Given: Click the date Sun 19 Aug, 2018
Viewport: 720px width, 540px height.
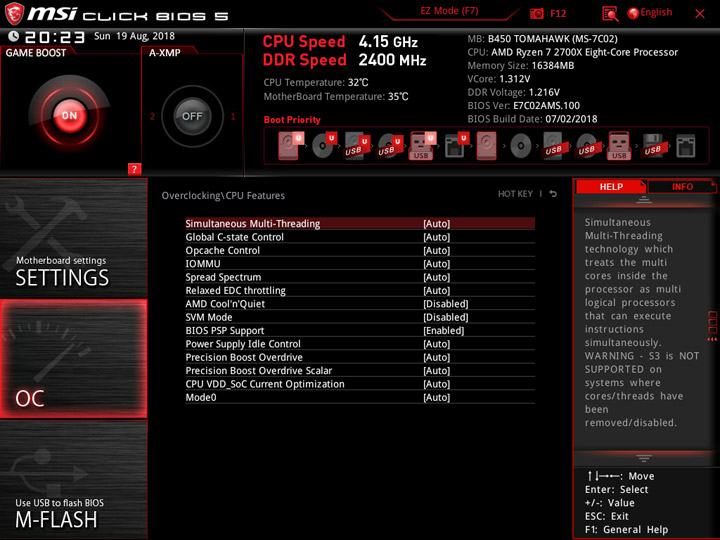Looking at the screenshot, I should click(134, 36).
